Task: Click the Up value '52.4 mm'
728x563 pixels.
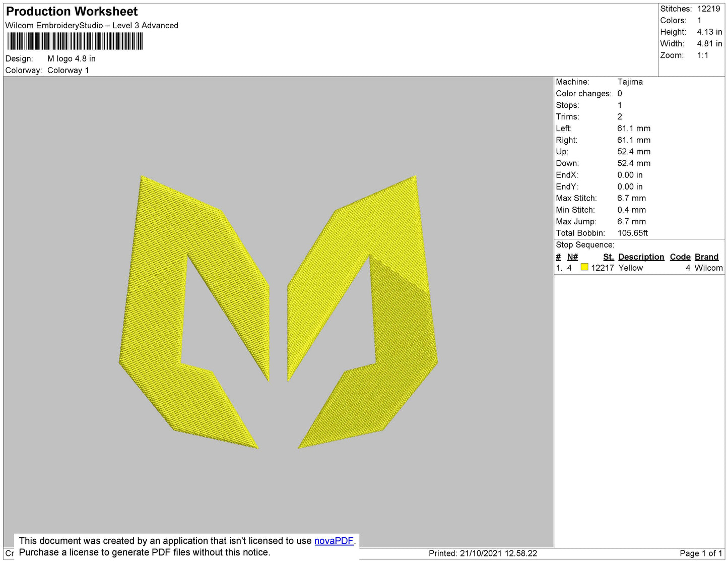Action: pos(634,151)
